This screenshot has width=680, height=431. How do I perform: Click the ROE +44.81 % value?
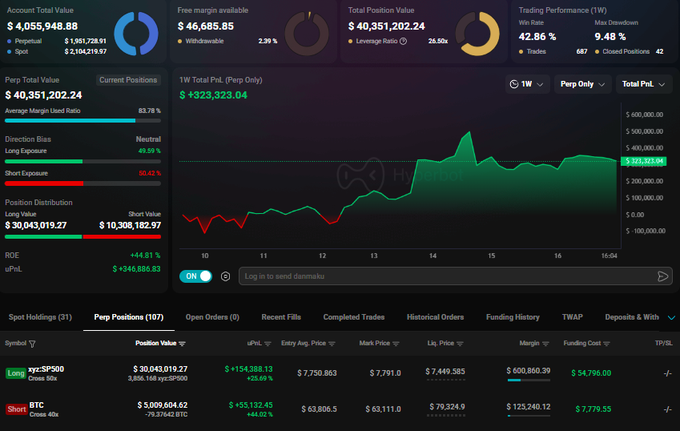[x=145, y=255]
